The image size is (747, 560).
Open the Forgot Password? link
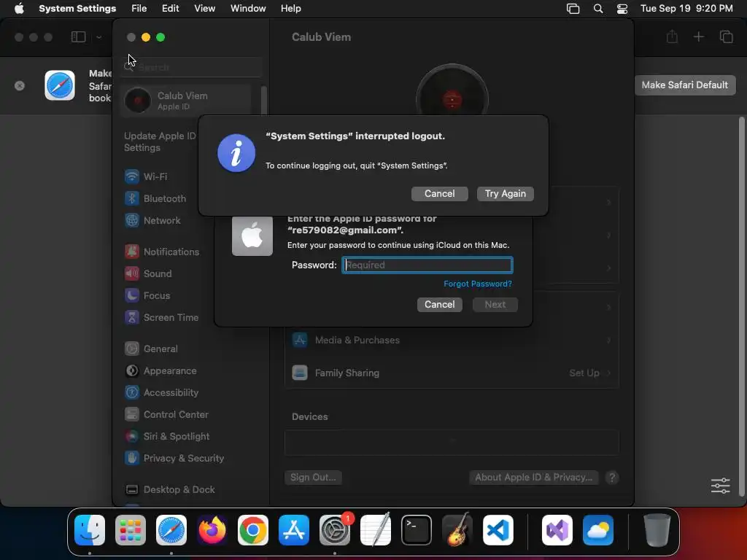tap(477, 284)
